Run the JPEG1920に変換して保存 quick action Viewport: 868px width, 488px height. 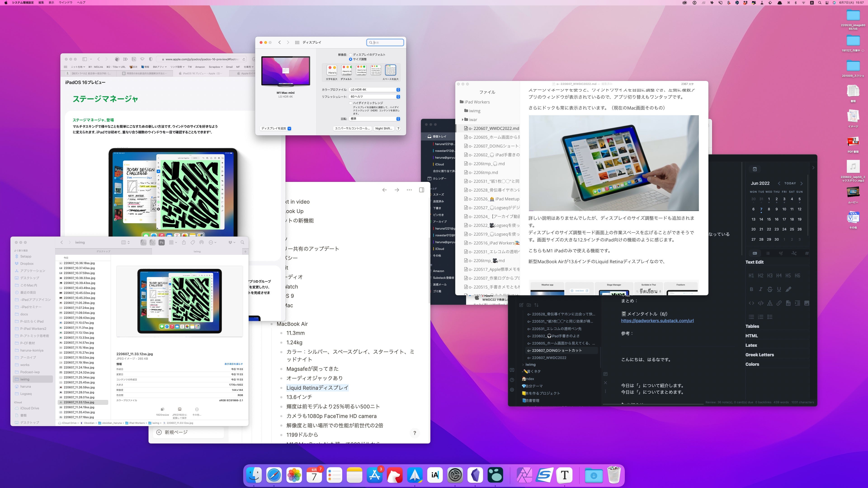[x=180, y=413]
